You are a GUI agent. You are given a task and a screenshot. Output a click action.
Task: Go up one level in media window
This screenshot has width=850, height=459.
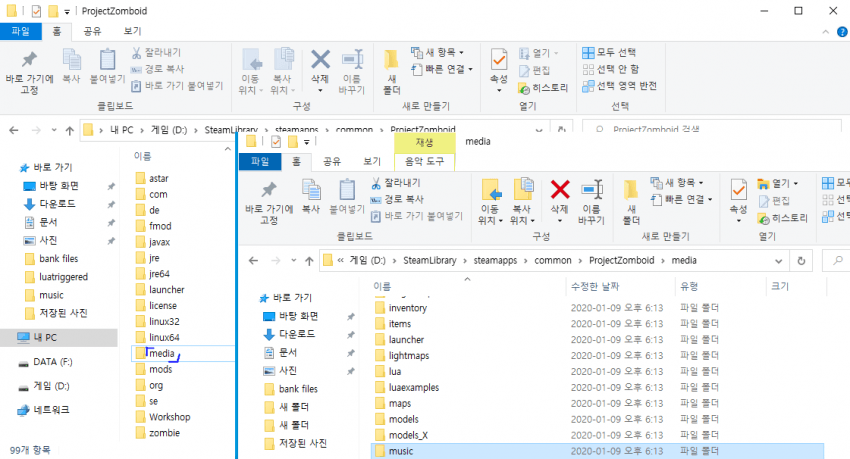(309, 261)
